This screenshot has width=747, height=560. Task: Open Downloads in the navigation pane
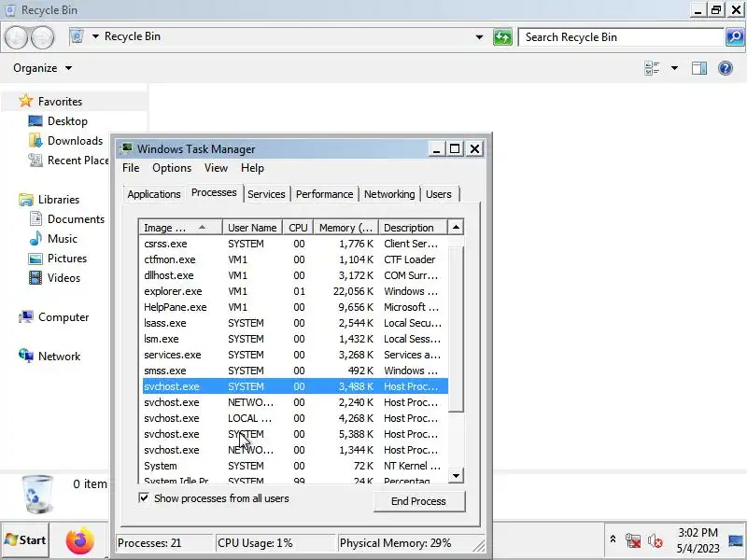coord(75,141)
